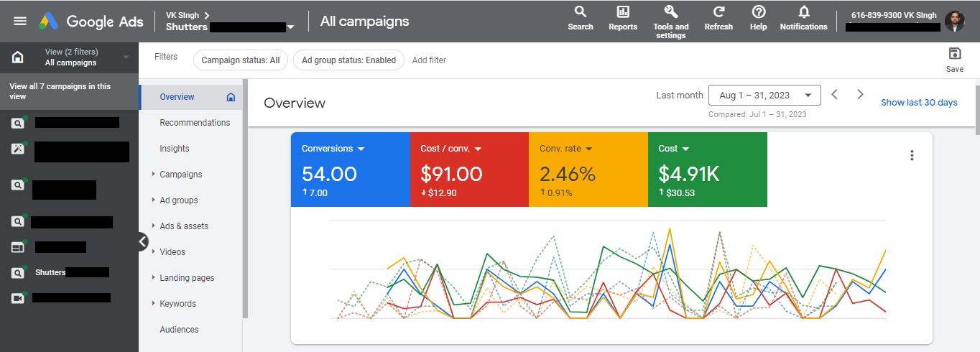
Task: Open the hamburger main menu
Action: pyautogui.click(x=20, y=21)
